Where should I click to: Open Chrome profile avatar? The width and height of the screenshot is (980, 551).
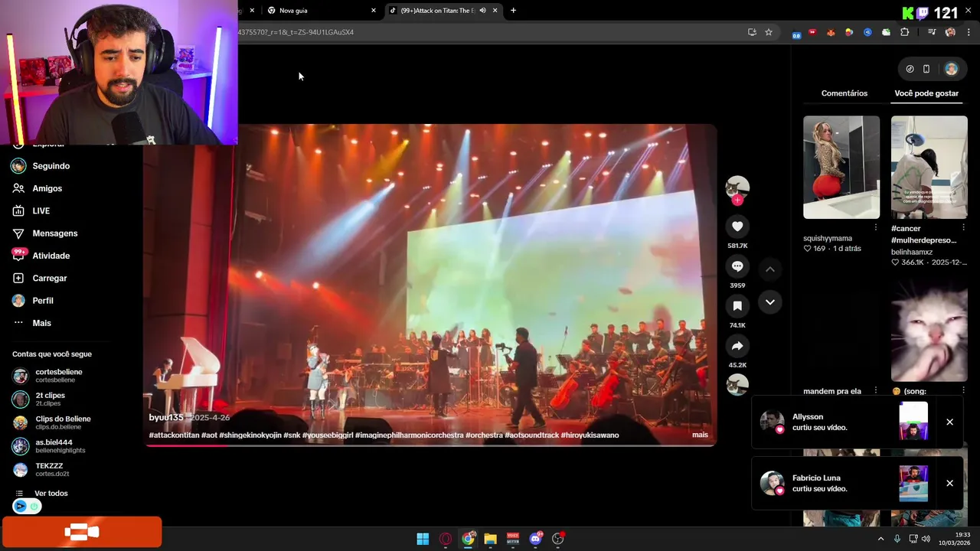point(950,32)
